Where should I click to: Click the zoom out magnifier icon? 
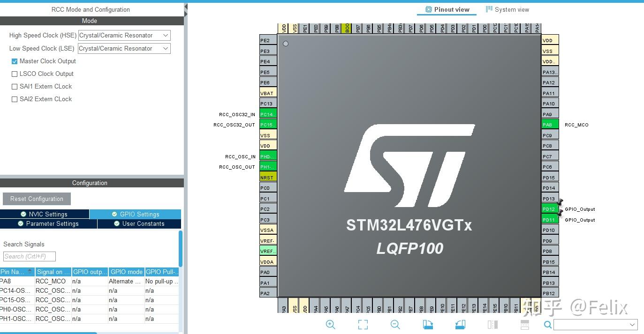tap(395, 324)
